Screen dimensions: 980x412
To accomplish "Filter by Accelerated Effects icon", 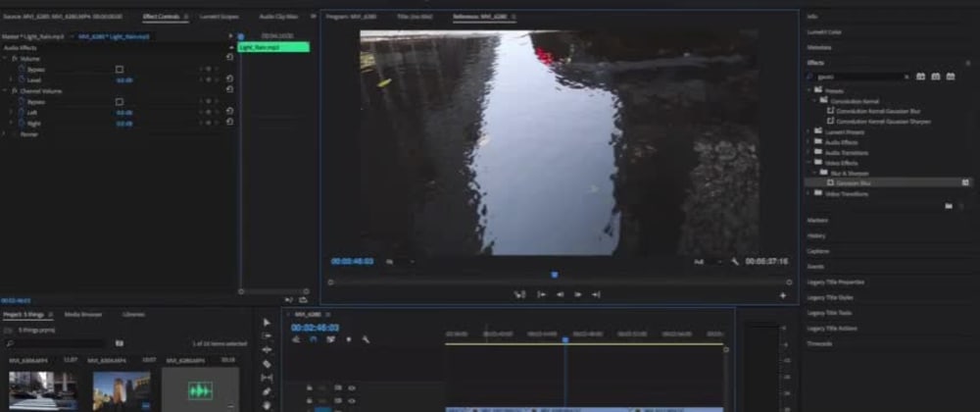I will (x=920, y=77).
